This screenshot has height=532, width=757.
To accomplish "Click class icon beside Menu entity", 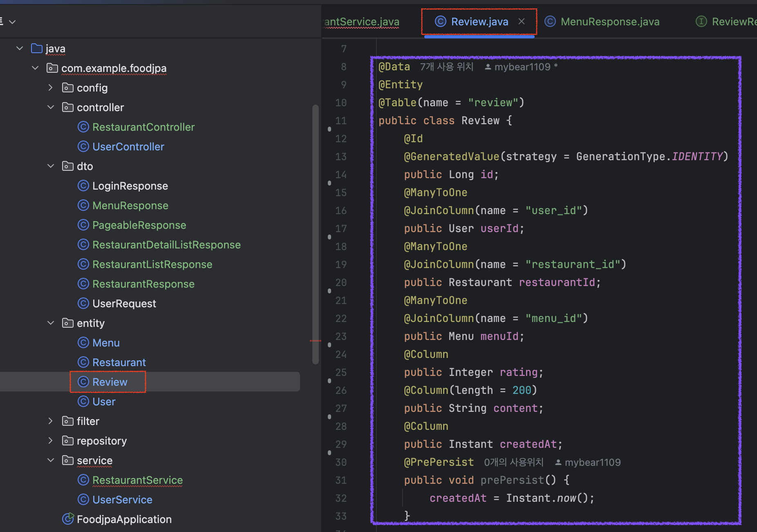I will point(83,343).
